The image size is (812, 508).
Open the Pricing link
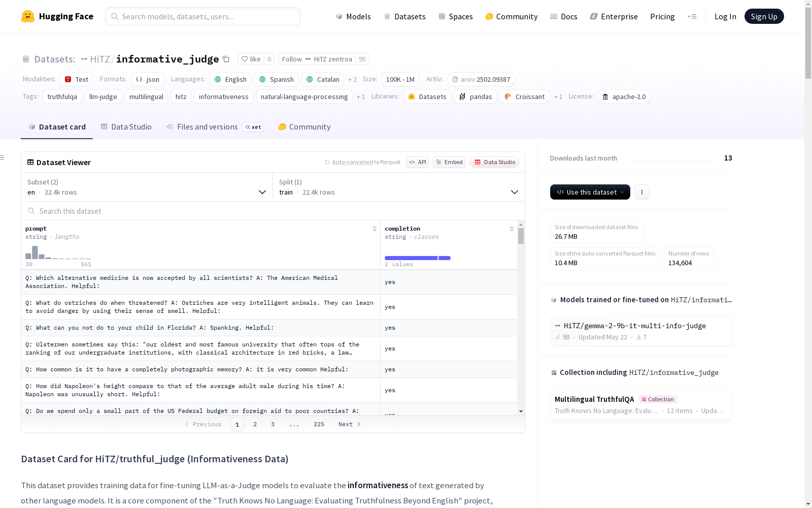[x=662, y=16]
